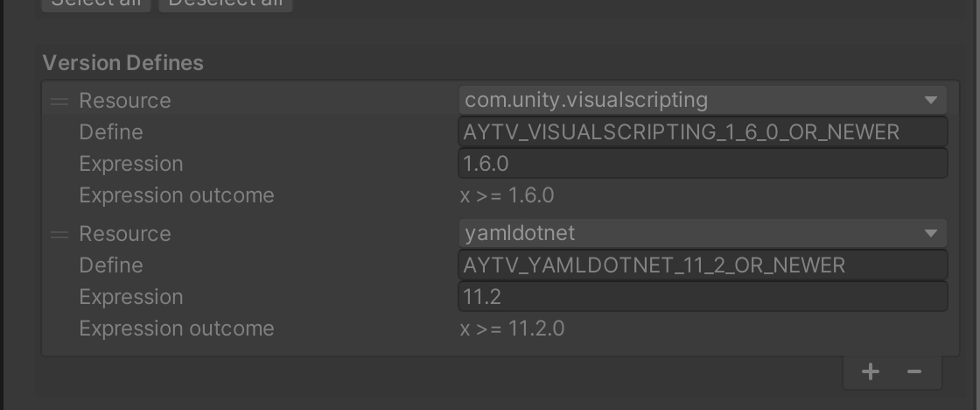The height and width of the screenshot is (410, 980).
Task: Focus the 11.2 expression field
Action: [702, 297]
